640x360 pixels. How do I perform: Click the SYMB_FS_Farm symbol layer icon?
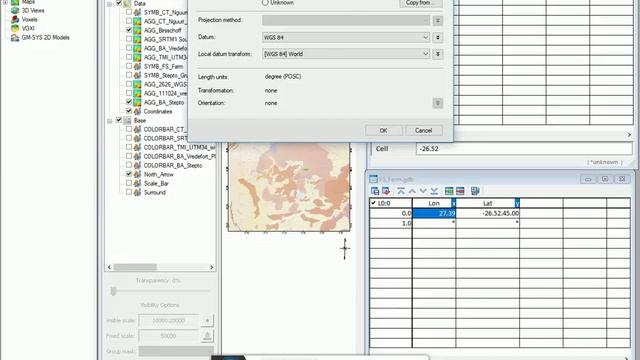tap(137, 66)
